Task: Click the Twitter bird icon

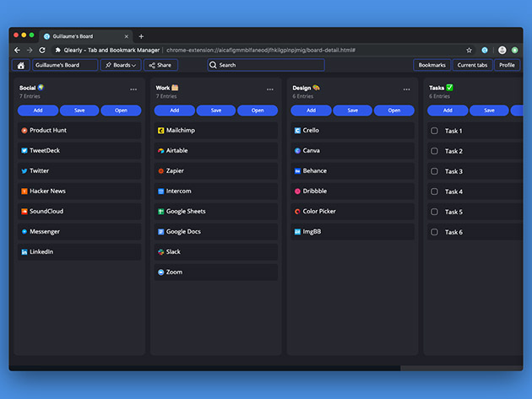Action: coord(24,171)
